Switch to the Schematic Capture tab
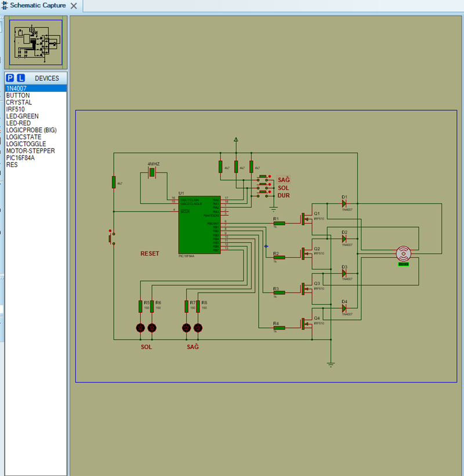 (x=38, y=6)
